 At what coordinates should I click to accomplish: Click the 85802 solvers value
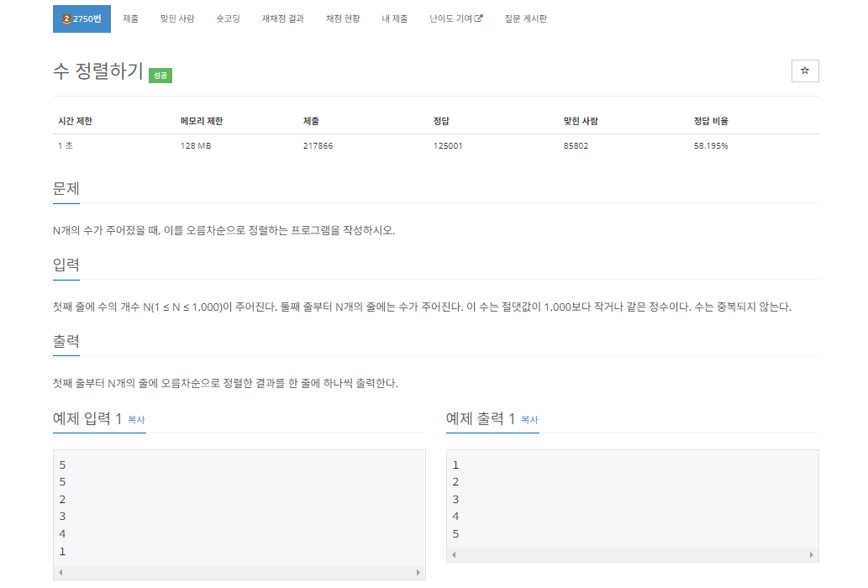pyautogui.click(x=576, y=146)
